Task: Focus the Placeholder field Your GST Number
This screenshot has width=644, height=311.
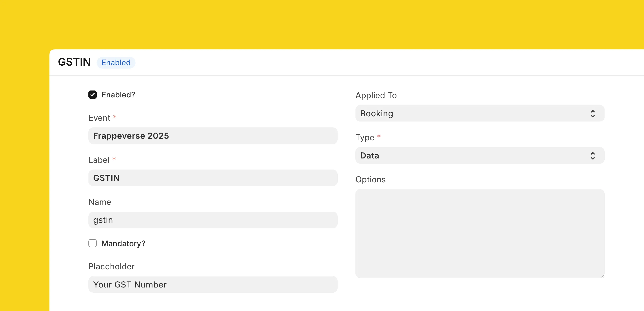Action: [x=213, y=284]
